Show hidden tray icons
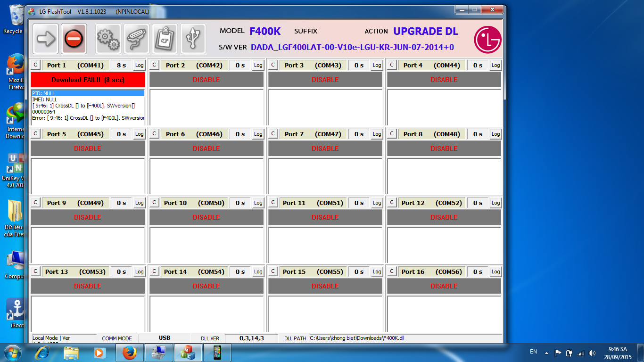The image size is (644, 362). [546, 353]
